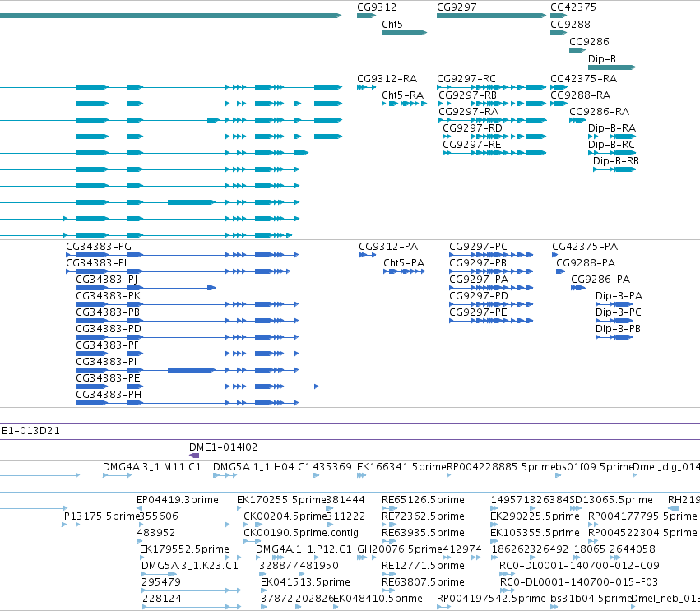Click EST EP04419.3prime

tap(177, 500)
